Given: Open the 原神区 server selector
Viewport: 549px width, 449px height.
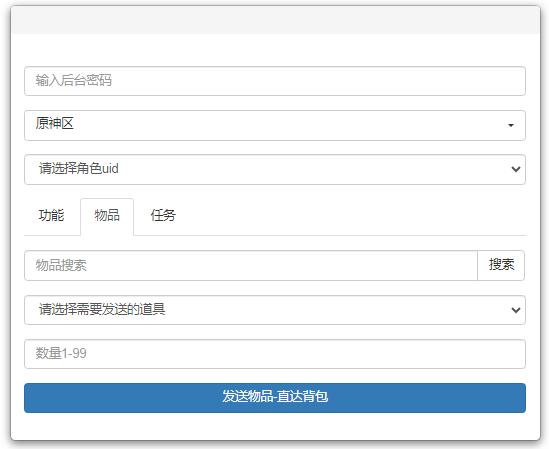Looking at the screenshot, I should tap(275, 125).
